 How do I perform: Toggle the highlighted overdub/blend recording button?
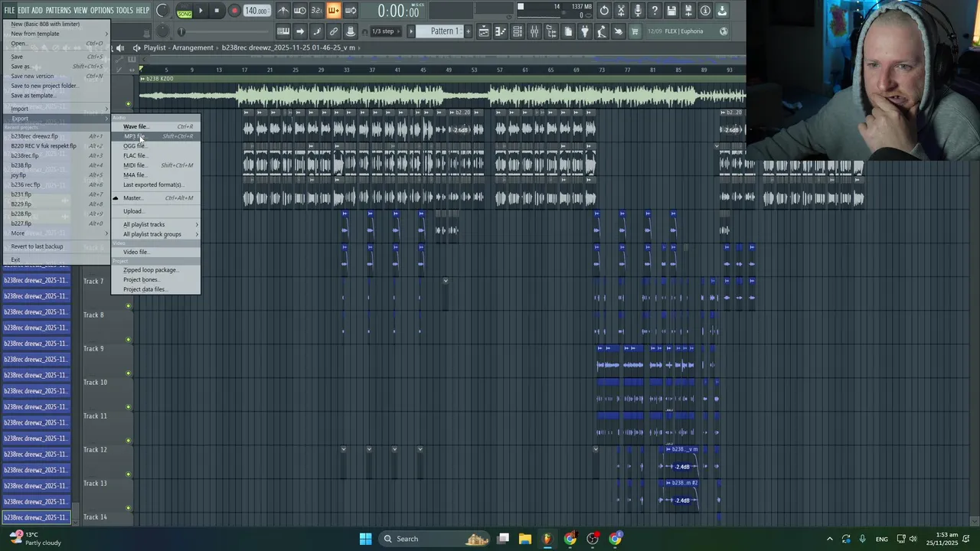333,11
